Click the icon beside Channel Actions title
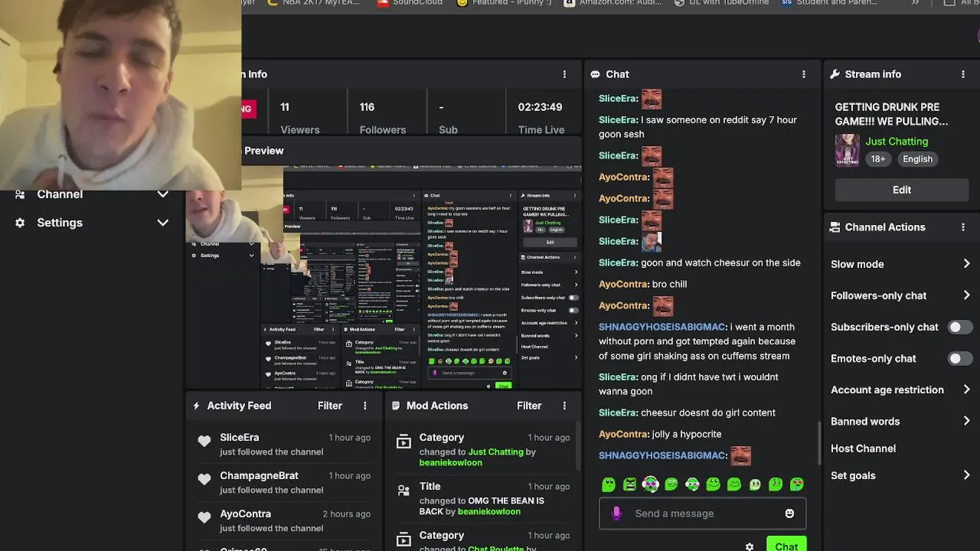The image size is (980, 551). (x=835, y=227)
